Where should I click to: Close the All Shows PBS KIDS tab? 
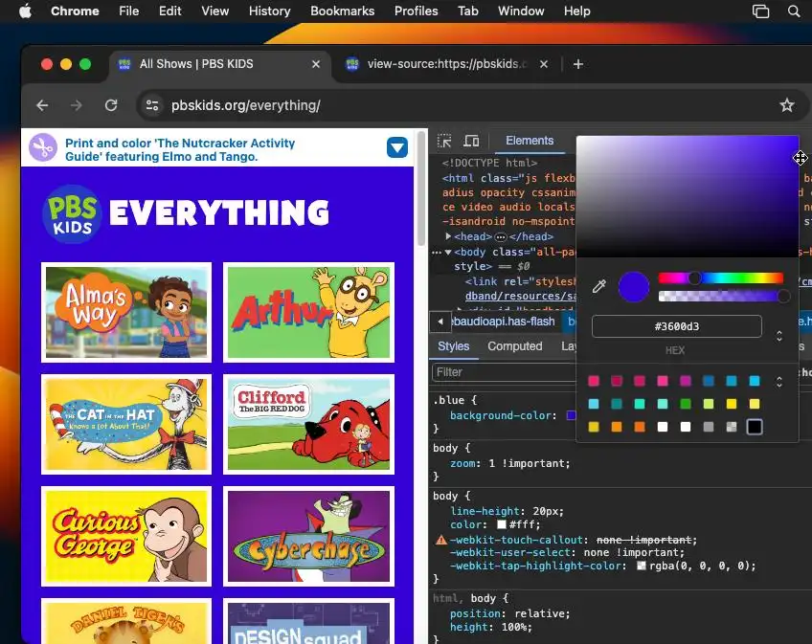coord(316,64)
